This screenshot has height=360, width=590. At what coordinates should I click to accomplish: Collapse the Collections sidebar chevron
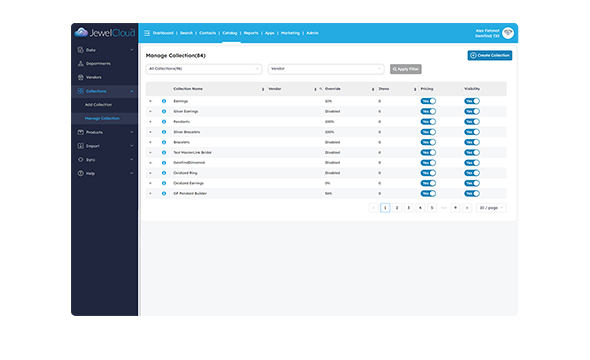131,91
